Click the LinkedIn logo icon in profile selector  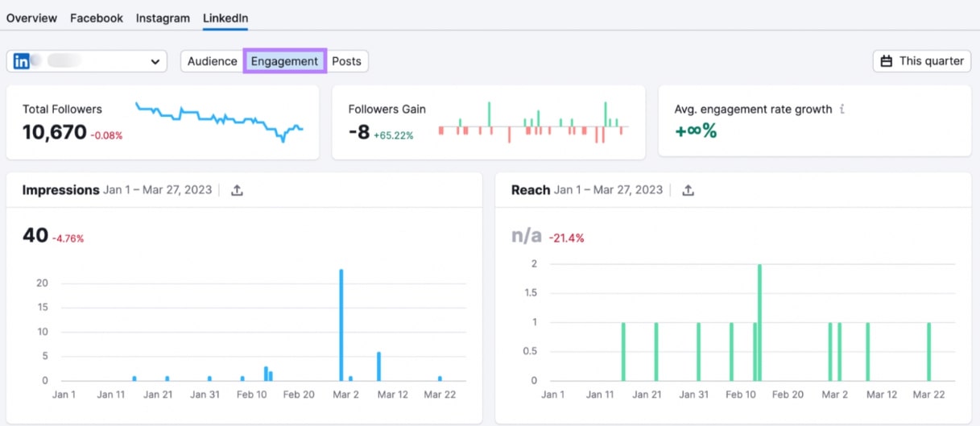pyautogui.click(x=22, y=61)
